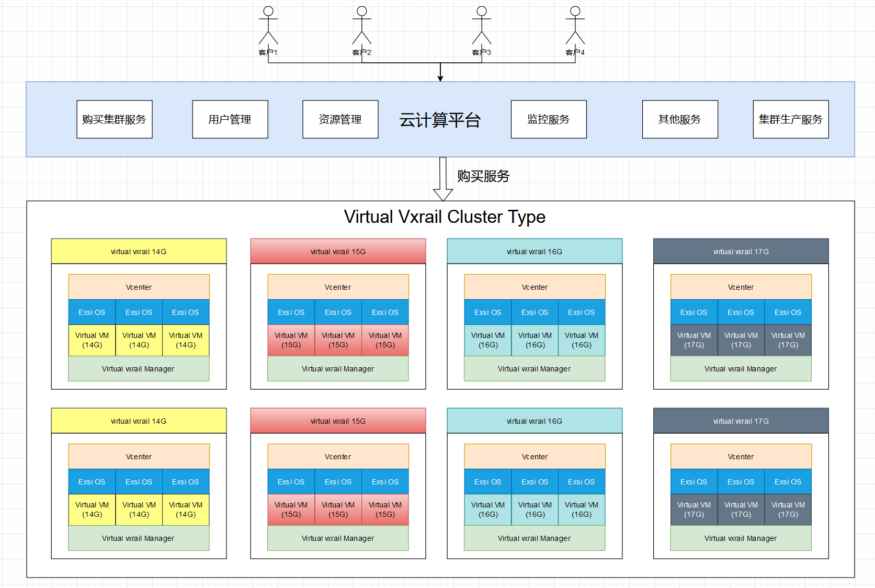Click middle Exsi OS cell in upper 16G cluster
875x588 pixels.
535,312
